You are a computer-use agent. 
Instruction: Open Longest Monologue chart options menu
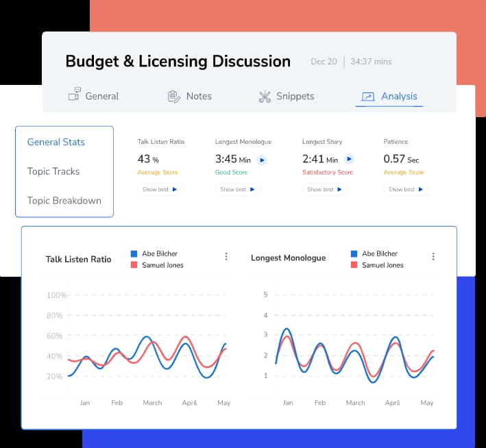tap(433, 256)
